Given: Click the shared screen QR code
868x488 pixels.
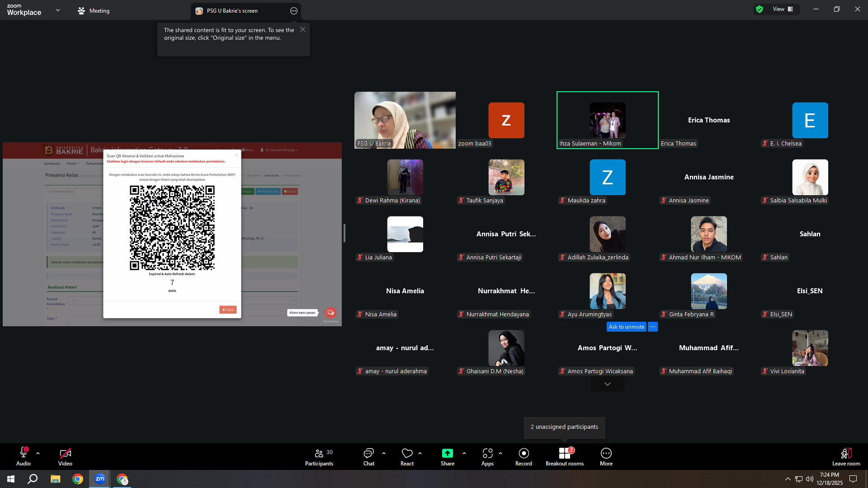Looking at the screenshot, I should coord(172,228).
